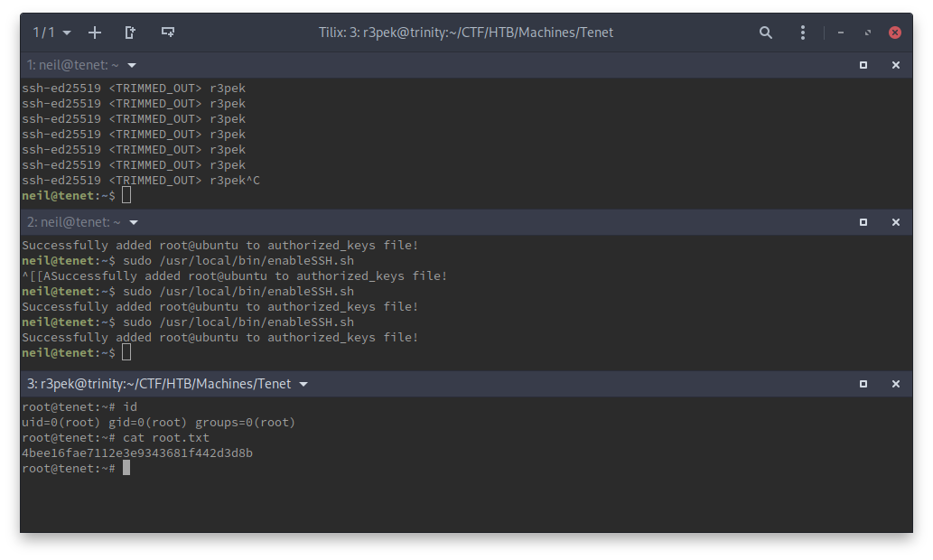The width and height of the screenshot is (933, 560).
Task: Open the three-dot Tilix menu
Action: pyautogui.click(x=803, y=33)
